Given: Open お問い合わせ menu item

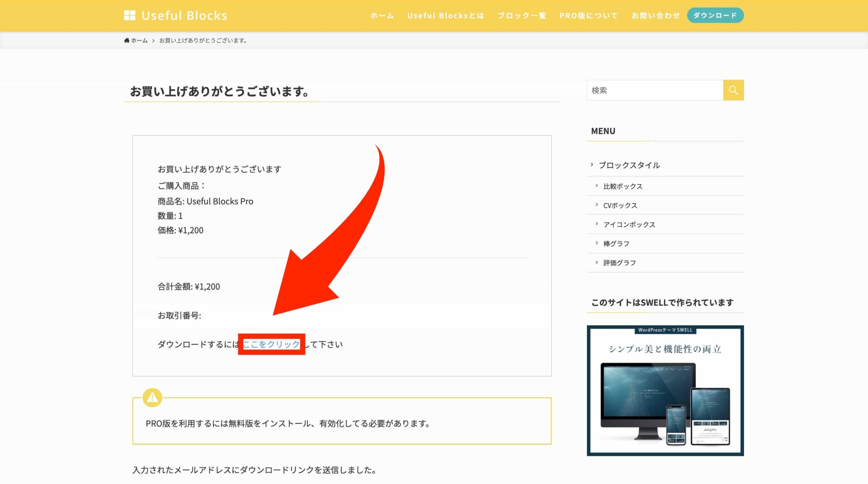Looking at the screenshot, I should point(656,16).
